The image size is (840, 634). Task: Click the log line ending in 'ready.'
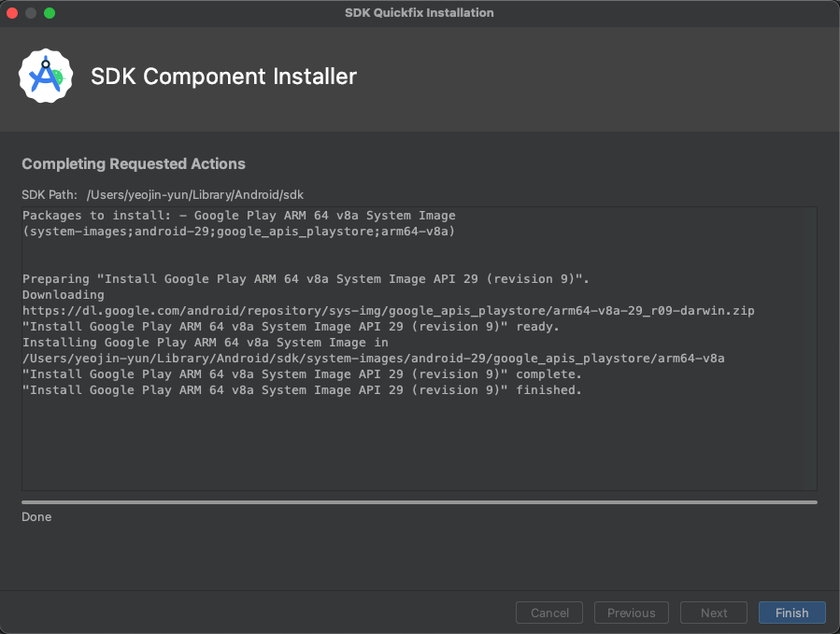coord(291,326)
